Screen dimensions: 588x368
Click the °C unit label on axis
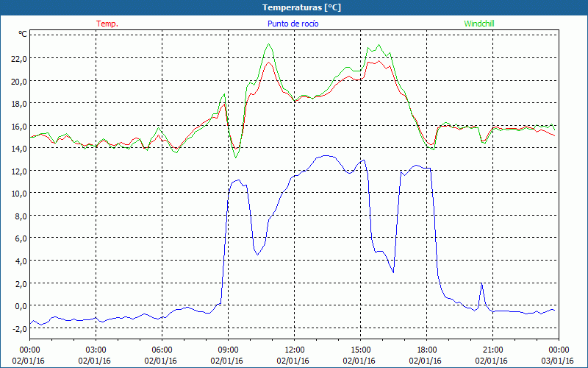pyautogui.click(x=23, y=34)
